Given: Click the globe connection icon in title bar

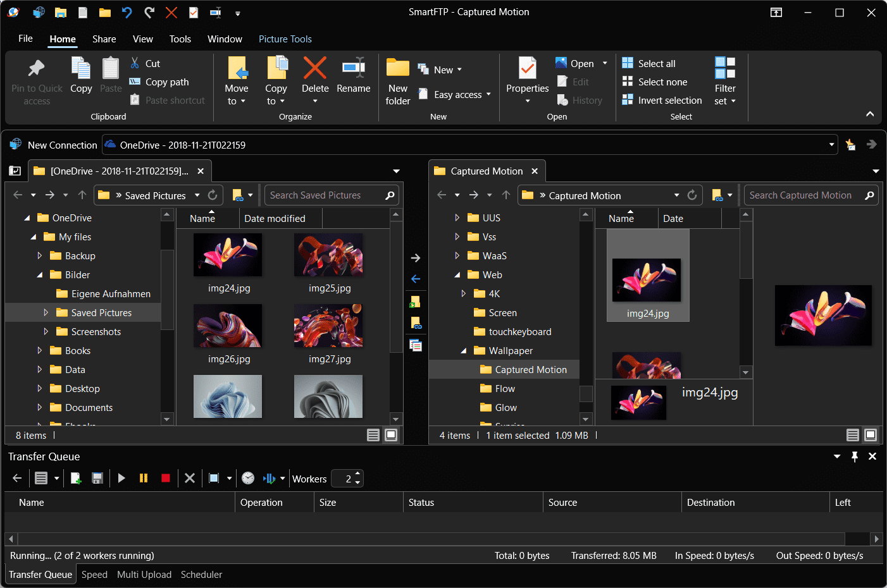Looking at the screenshot, I should [39, 12].
